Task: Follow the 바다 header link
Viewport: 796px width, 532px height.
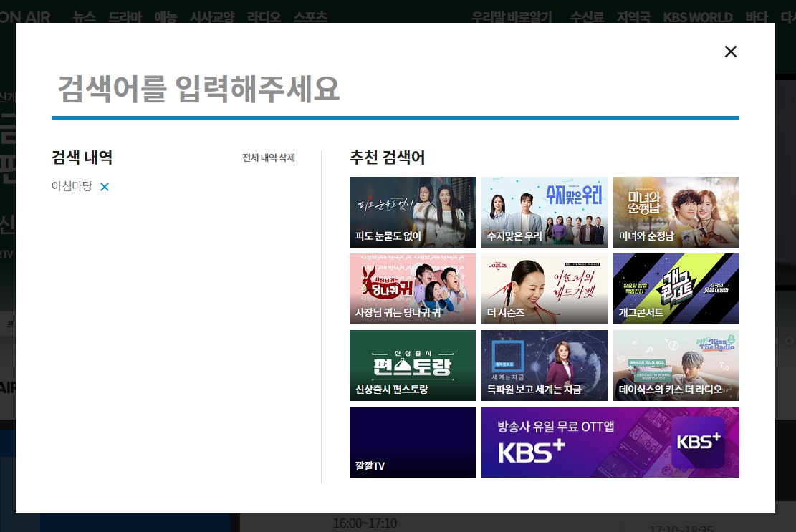Action: pyautogui.click(x=757, y=17)
